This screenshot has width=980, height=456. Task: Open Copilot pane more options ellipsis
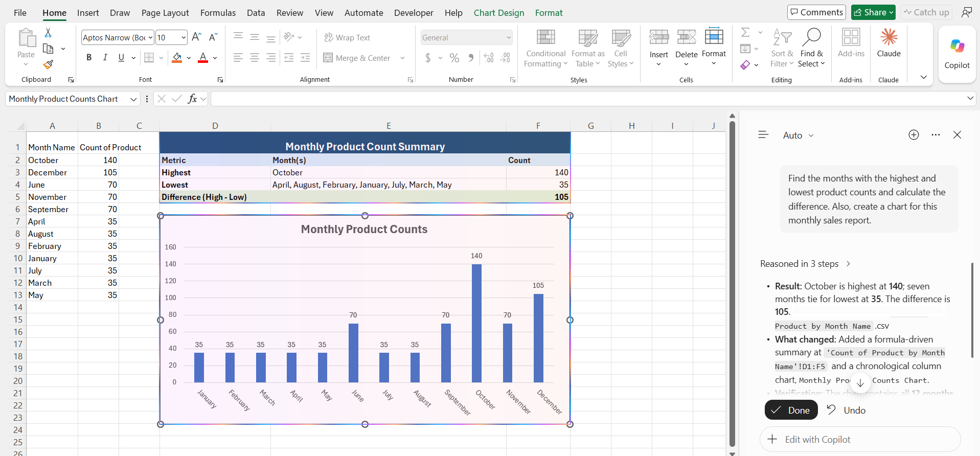[936, 134]
